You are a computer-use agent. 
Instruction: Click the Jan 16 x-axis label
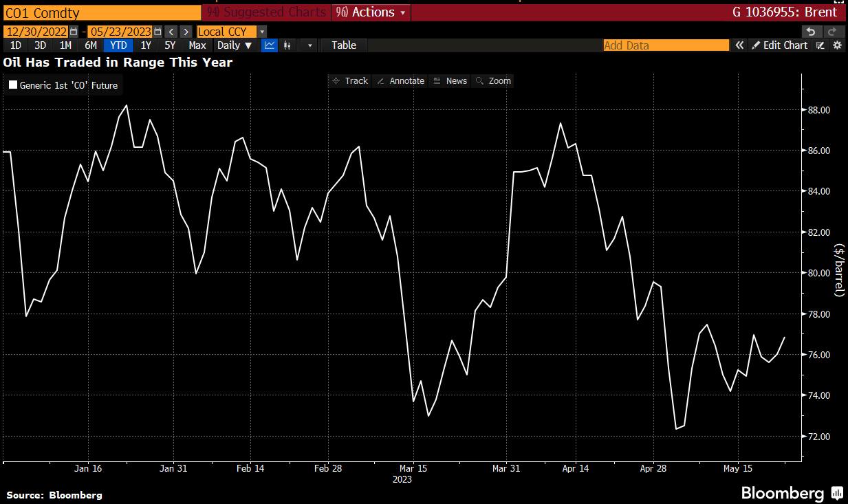88,469
